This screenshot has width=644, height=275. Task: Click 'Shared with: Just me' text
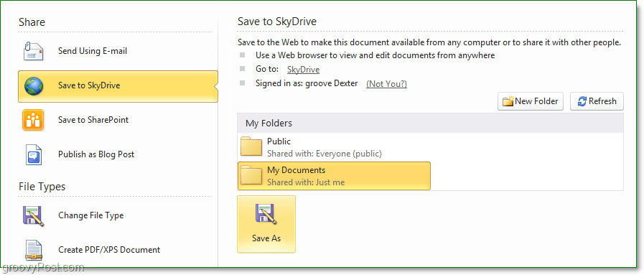(306, 182)
